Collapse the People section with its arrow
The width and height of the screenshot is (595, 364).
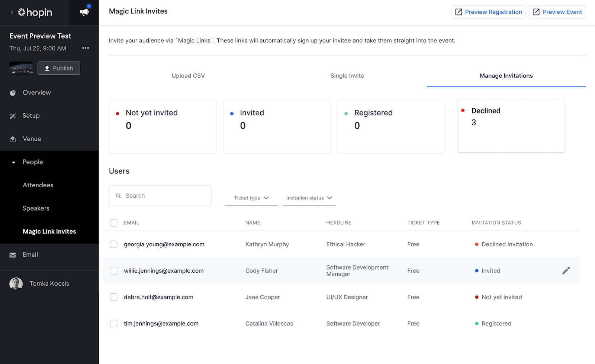(13, 162)
